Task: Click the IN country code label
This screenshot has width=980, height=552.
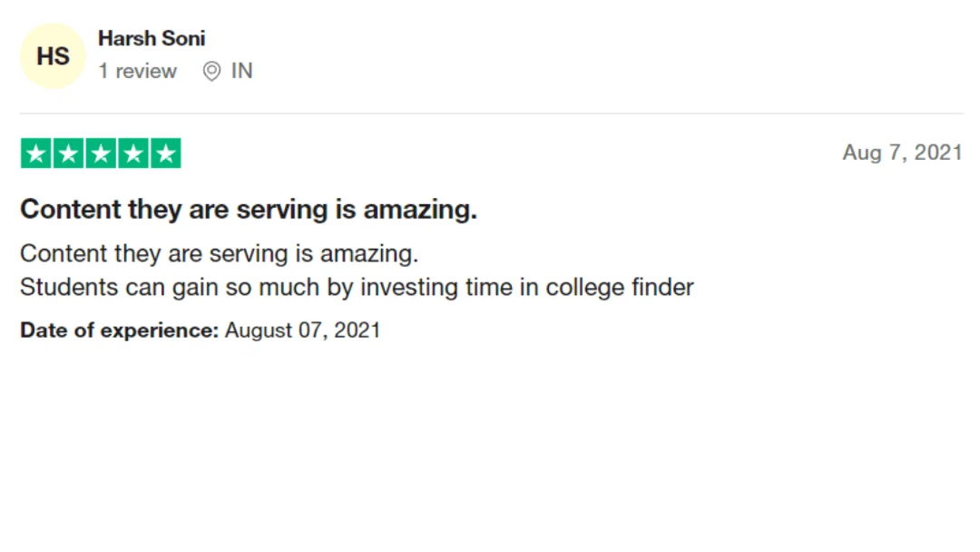Action: (242, 71)
